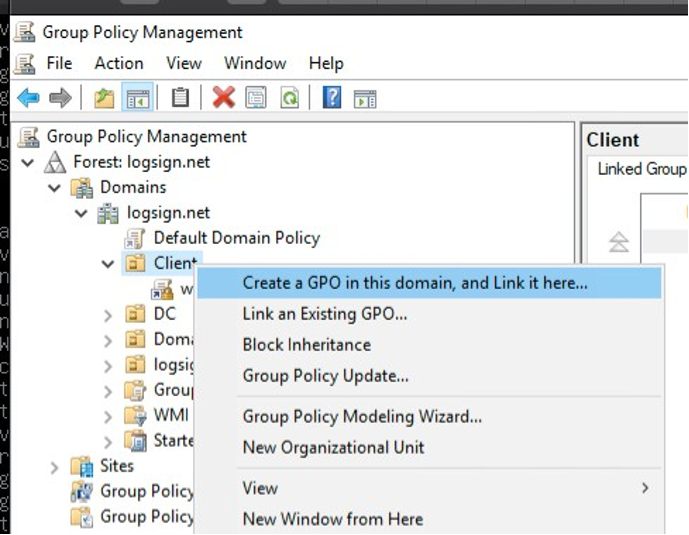Click the clipboard Paste toolbar icon
The height and width of the screenshot is (535, 689).
(x=180, y=98)
